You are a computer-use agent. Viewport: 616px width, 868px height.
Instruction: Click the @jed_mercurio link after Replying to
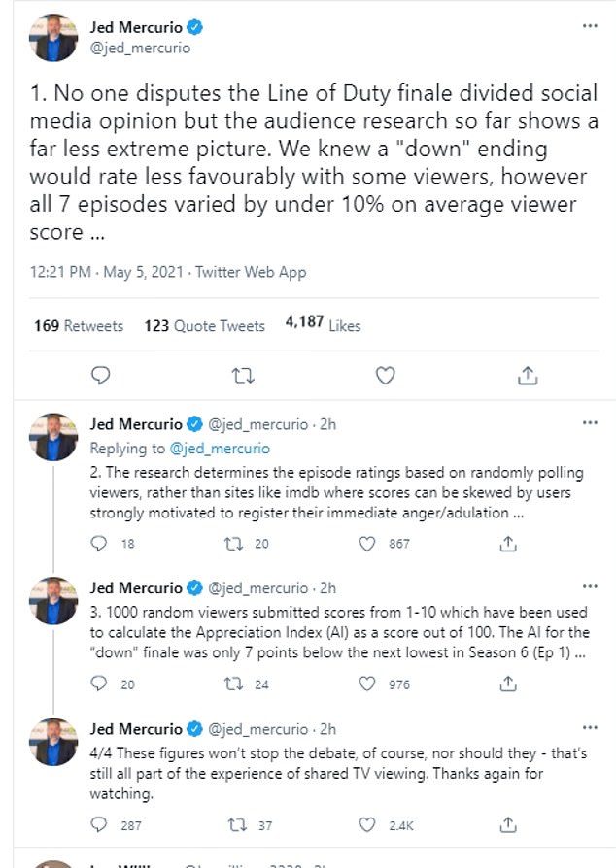click(x=221, y=449)
